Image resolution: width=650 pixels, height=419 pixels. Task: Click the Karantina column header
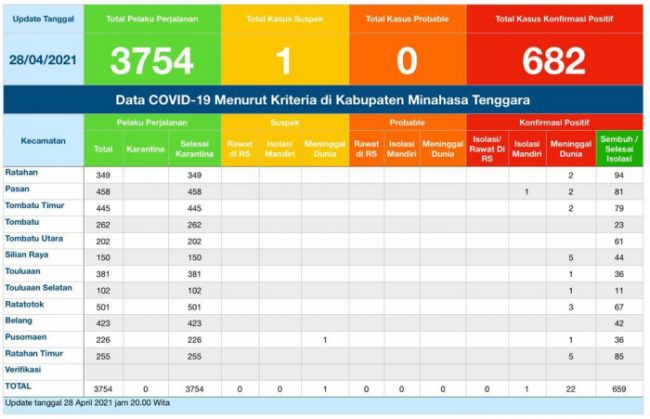(x=144, y=149)
